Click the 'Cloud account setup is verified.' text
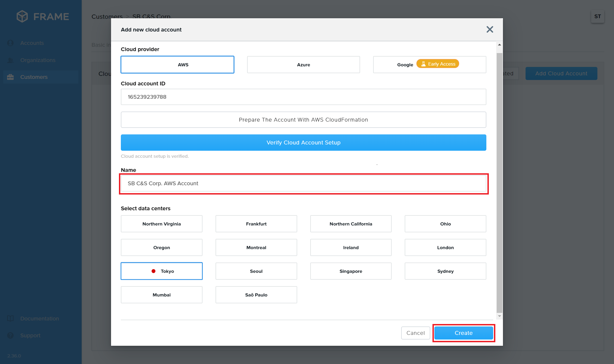Viewport: 614px width, 364px height. pos(155,156)
